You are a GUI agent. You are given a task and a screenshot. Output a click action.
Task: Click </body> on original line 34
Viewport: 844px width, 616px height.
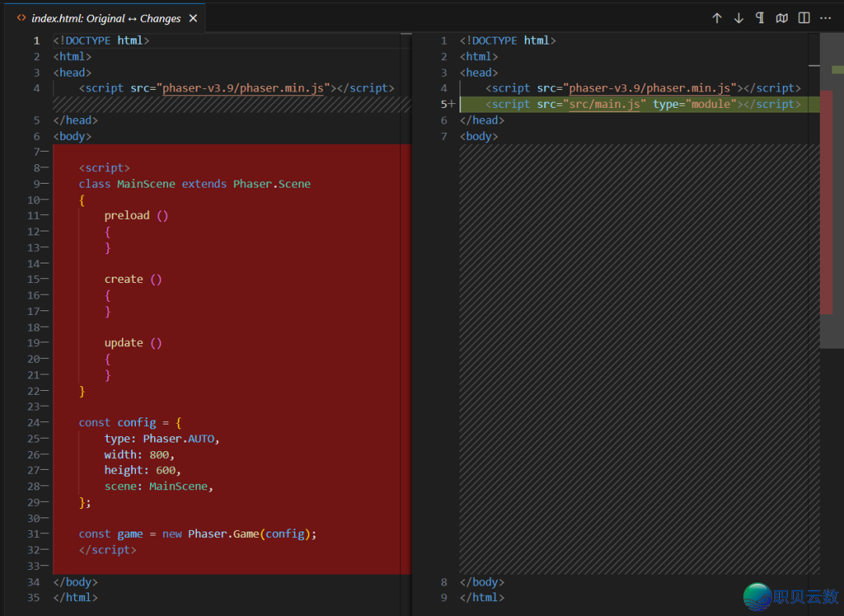[x=75, y=582]
